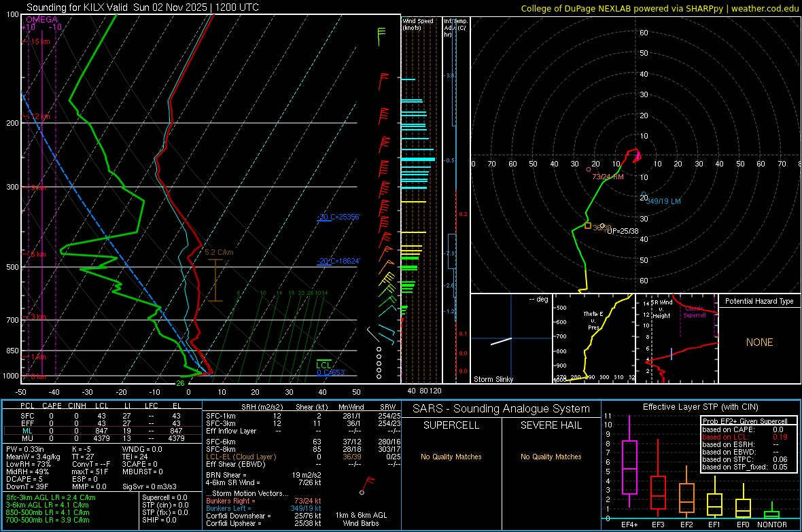Click the 'SFC-6km' shear row
The image size is (802, 532).
[x=303, y=442]
